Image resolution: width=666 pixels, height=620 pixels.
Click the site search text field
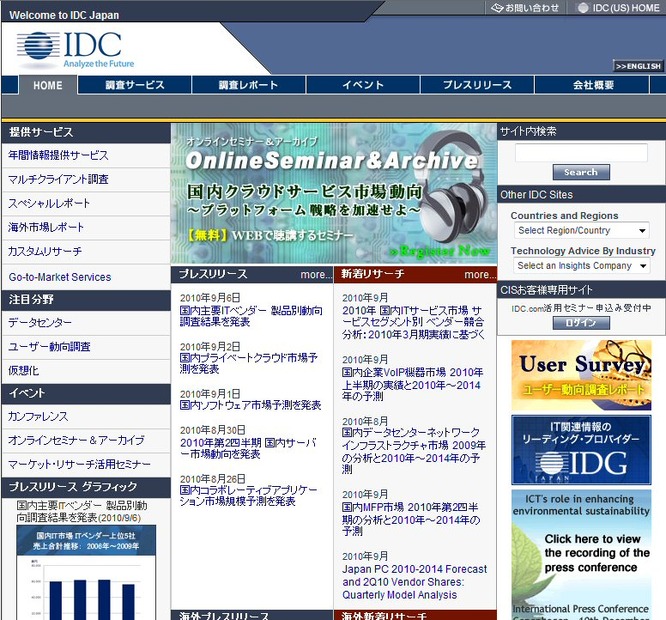click(x=581, y=152)
